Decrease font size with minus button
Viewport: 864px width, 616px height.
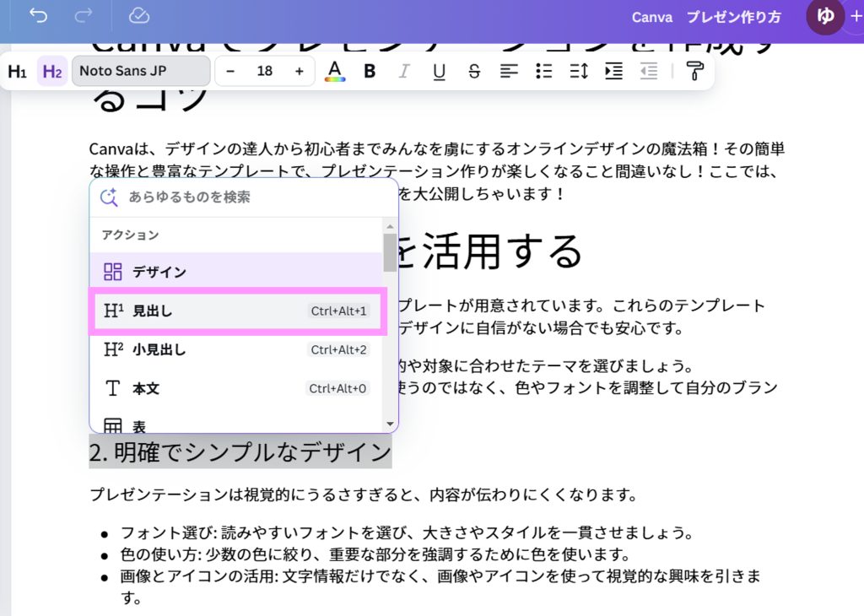coord(230,71)
